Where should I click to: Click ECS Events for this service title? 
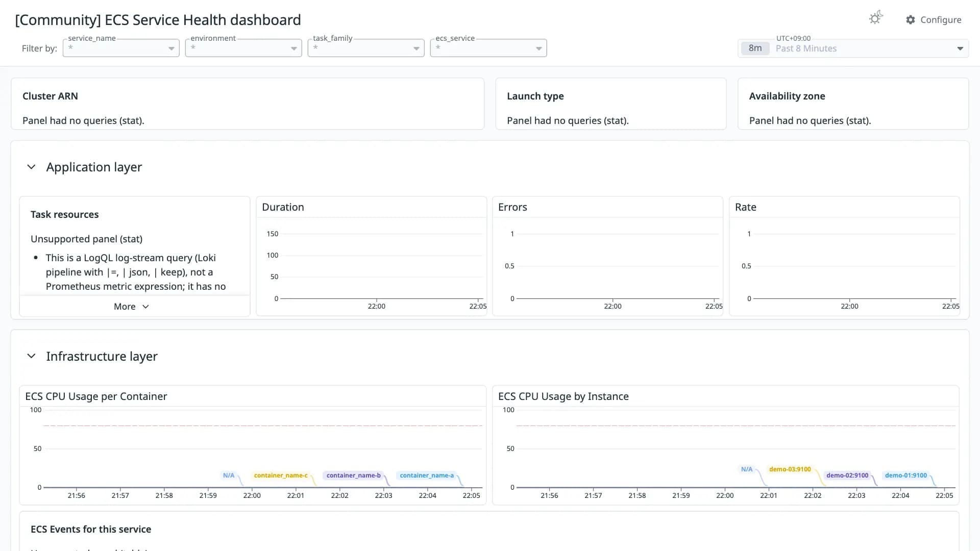[91, 529]
